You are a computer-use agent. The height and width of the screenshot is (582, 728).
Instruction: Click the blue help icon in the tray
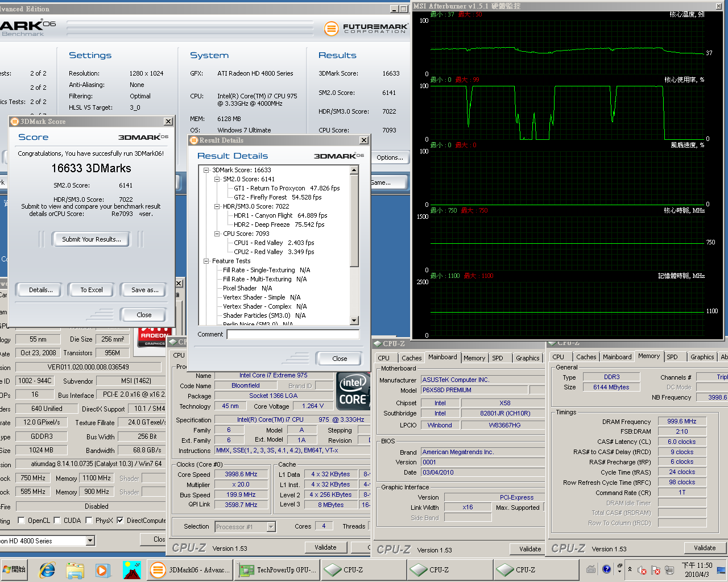(606, 568)
